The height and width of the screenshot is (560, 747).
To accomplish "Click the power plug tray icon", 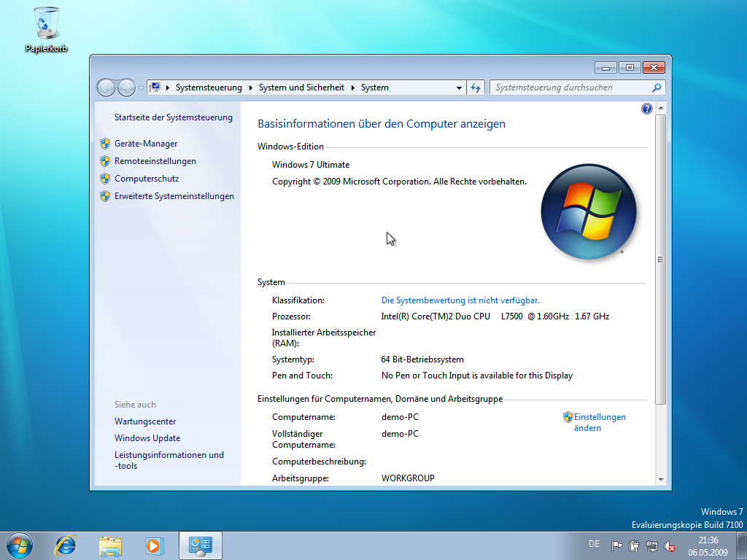I will [634, 545].
